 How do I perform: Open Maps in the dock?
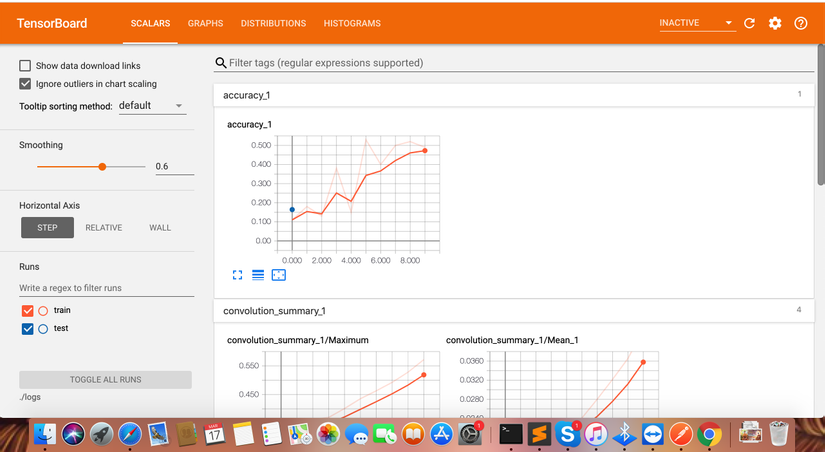pos(300,435)
